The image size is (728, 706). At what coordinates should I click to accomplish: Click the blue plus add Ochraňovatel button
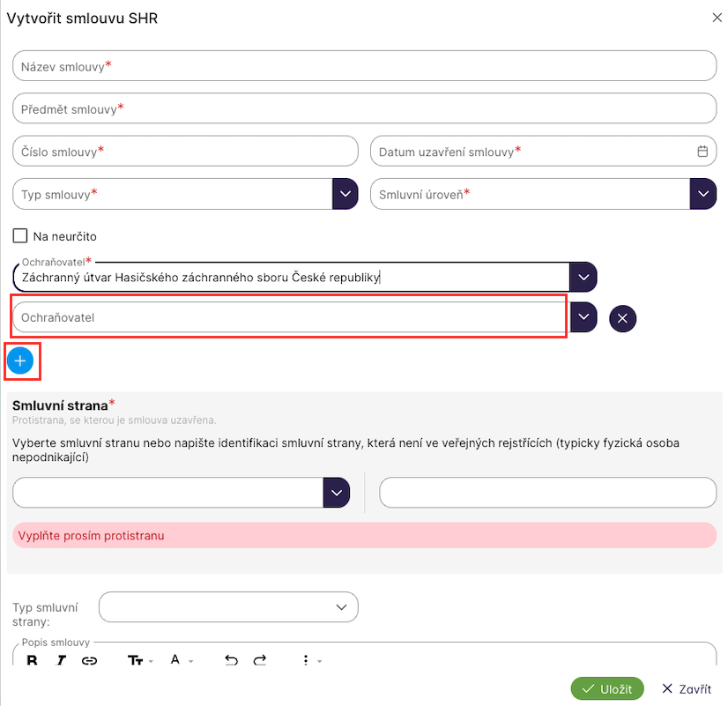pos(22,360)
